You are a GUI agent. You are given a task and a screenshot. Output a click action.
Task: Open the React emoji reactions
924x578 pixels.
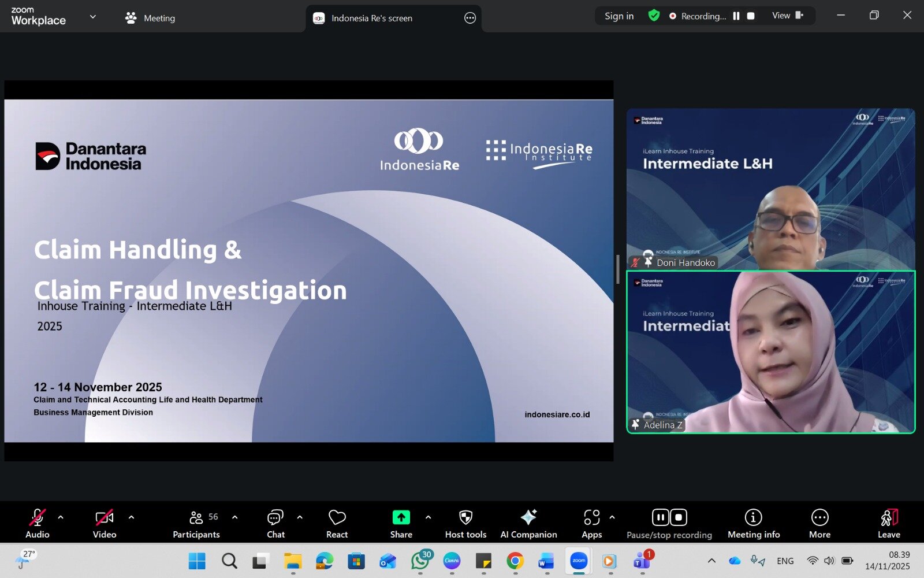pyautogui.click(x=337, y=523)
